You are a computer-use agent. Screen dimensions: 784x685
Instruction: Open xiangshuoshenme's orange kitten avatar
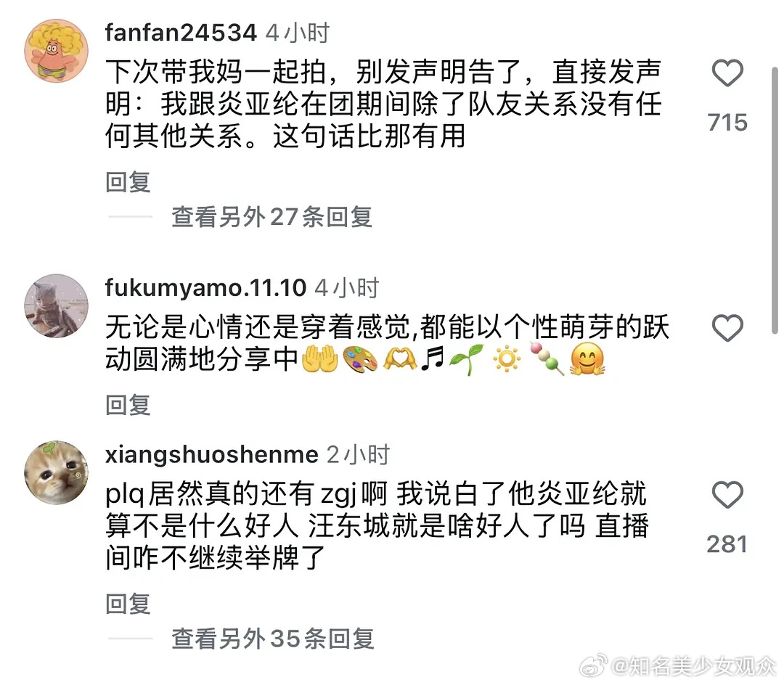click(57, 472)
